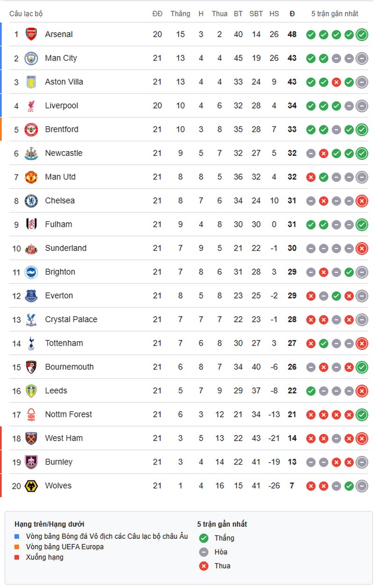Click the Newcastle club crest

point(31,153)
